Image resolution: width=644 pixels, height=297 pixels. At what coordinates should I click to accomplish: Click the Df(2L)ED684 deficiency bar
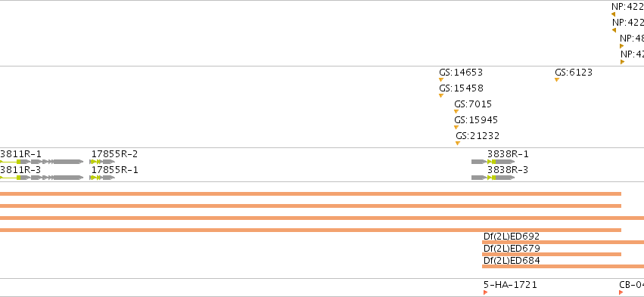click(x=563, y=267)
